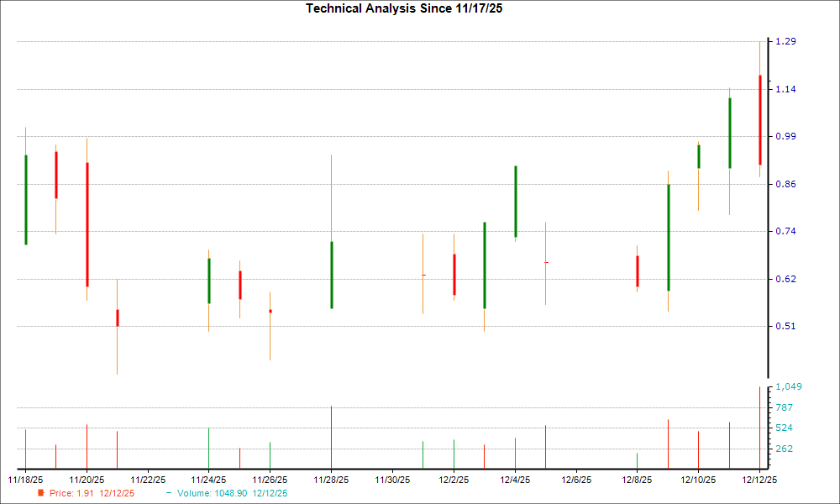Select the green candlestick on 11/18/25

[24, 197]
